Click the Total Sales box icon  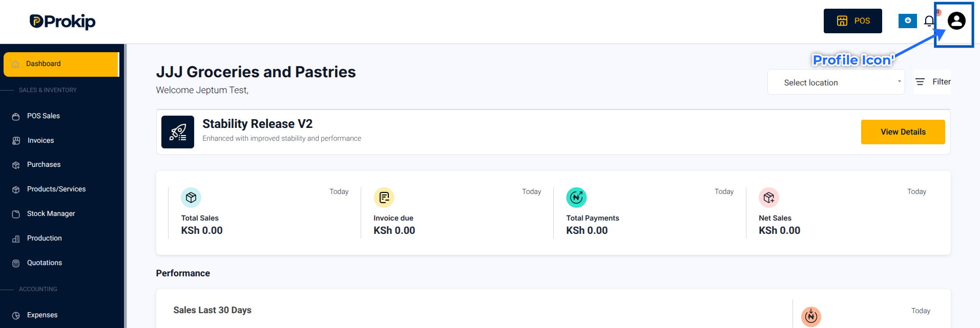tap(191, 198)
